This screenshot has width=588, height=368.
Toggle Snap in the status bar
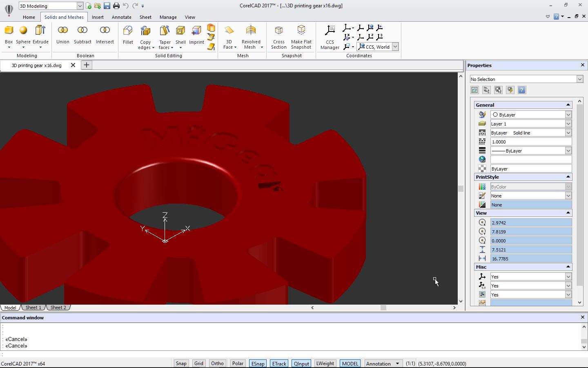point(181,364)
